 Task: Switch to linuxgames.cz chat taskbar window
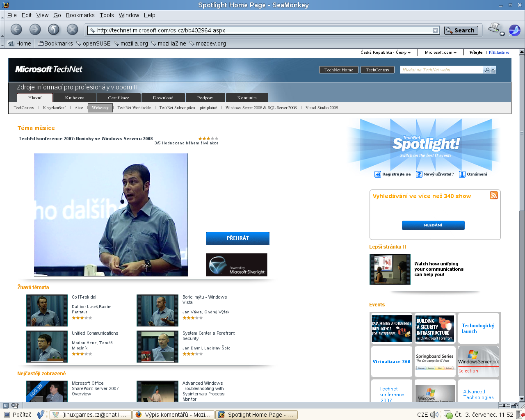pos(91,415)
